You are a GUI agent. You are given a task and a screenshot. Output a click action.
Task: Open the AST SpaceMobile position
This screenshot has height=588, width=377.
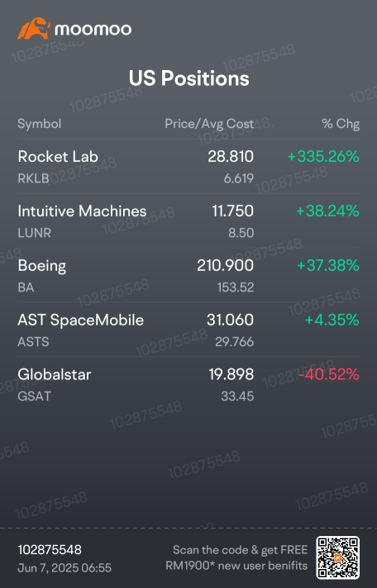(188, 330)
